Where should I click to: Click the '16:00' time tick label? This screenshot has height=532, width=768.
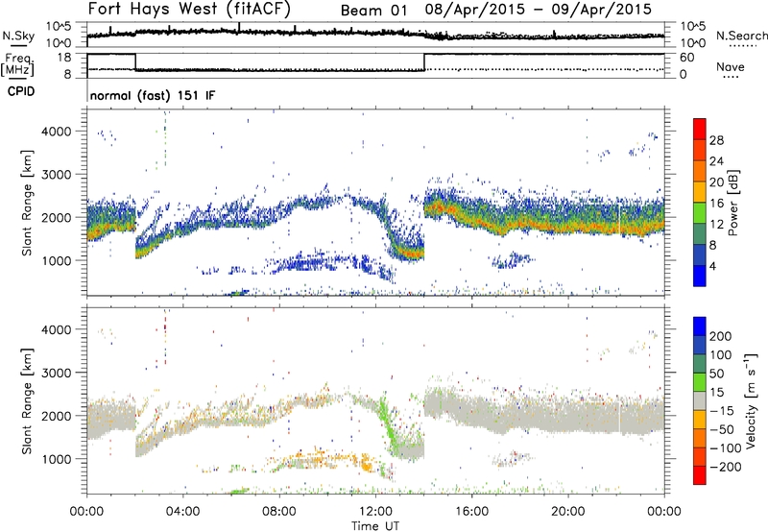click(x=471, y=512)
